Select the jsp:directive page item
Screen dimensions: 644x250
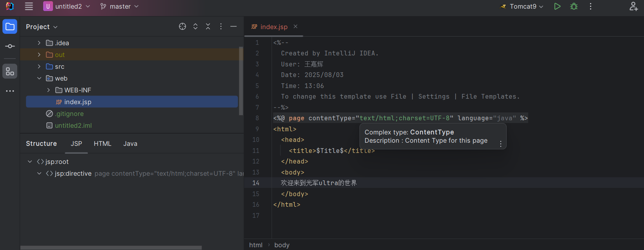pyautogui.click(x=144, y=173)
